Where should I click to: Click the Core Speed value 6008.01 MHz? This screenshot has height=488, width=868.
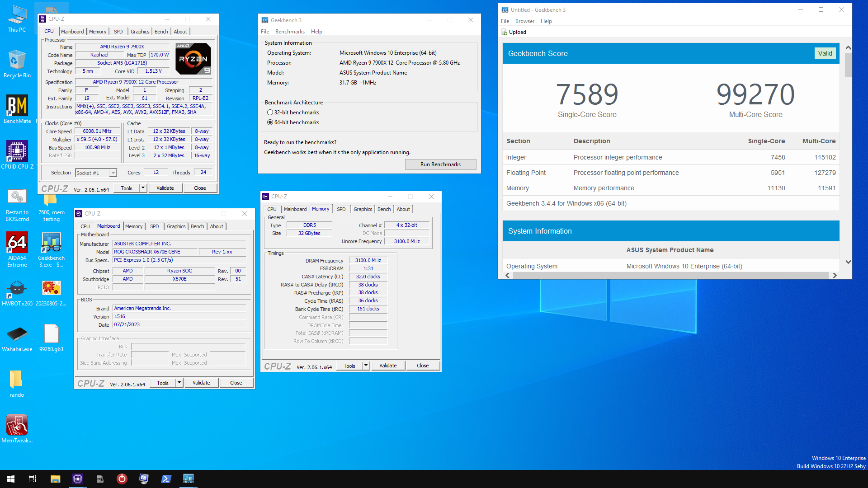[97, 131]
